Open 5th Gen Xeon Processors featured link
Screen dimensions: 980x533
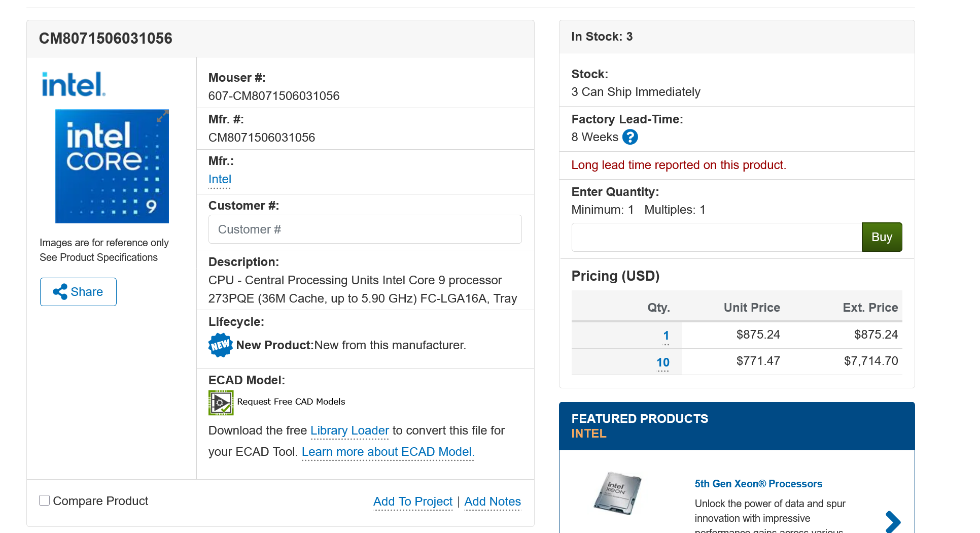point(758,484)
